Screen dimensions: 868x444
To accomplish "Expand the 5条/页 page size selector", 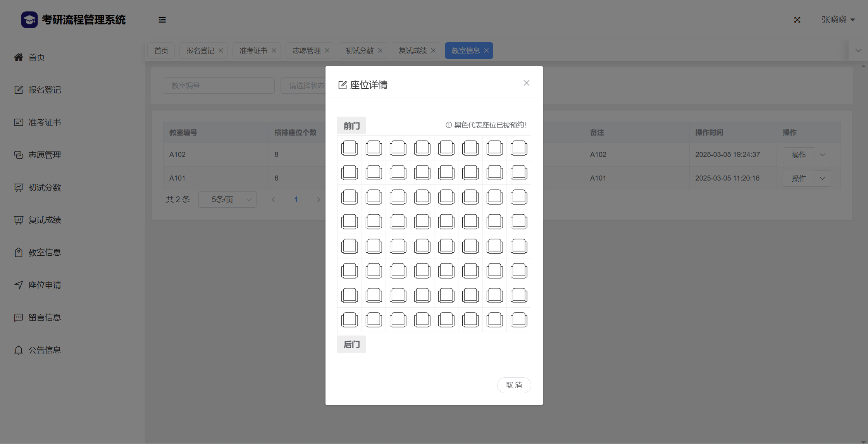I will (227, 200).
